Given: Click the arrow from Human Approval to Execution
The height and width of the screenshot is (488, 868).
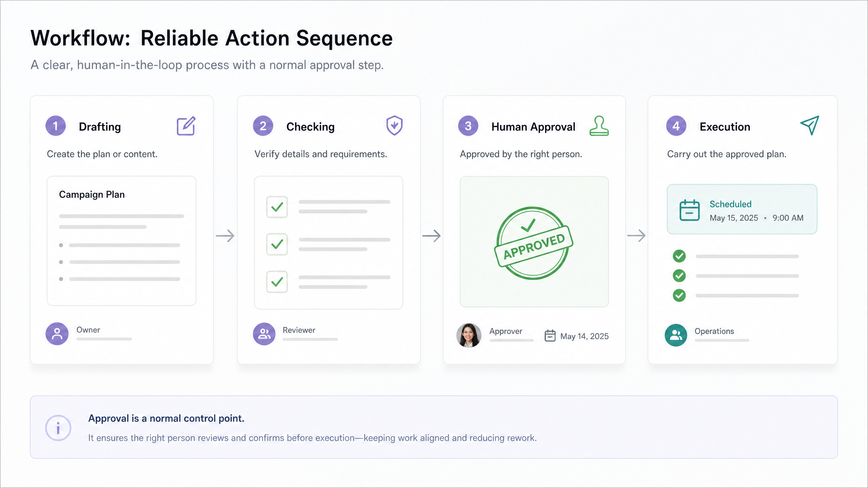Looking at the screenshot, I should (636, 236).
